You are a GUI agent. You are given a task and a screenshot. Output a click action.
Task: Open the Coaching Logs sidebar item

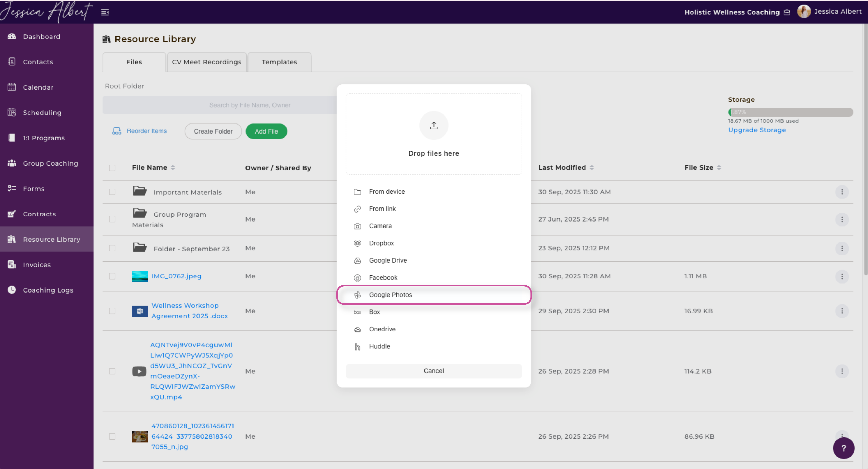coord(48,290)
